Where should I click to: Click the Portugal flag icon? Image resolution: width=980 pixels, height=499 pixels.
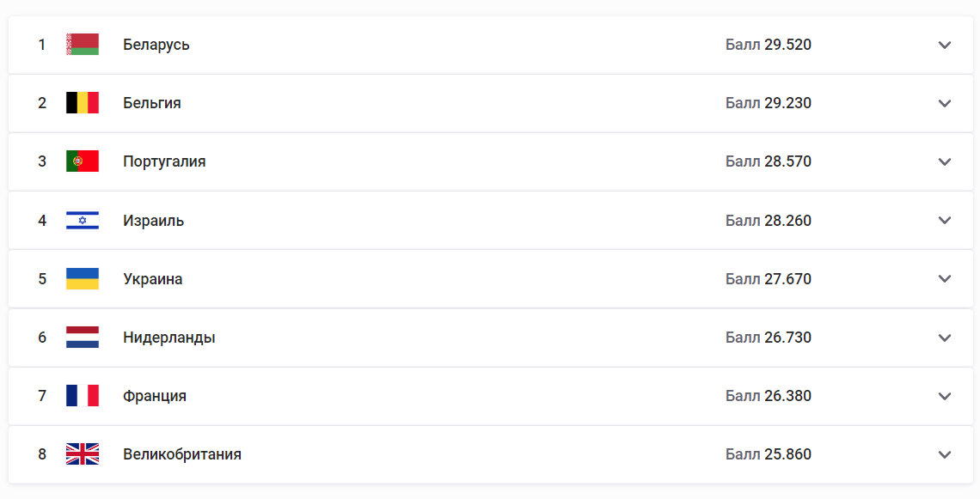pyautogui.click(x=83, y=161)
